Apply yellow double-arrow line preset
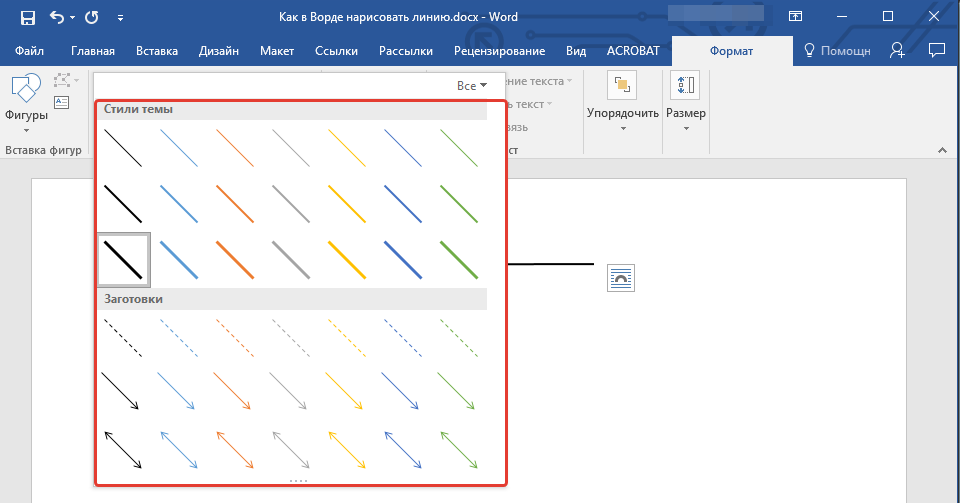960x503 pixels. pos(347,450)
